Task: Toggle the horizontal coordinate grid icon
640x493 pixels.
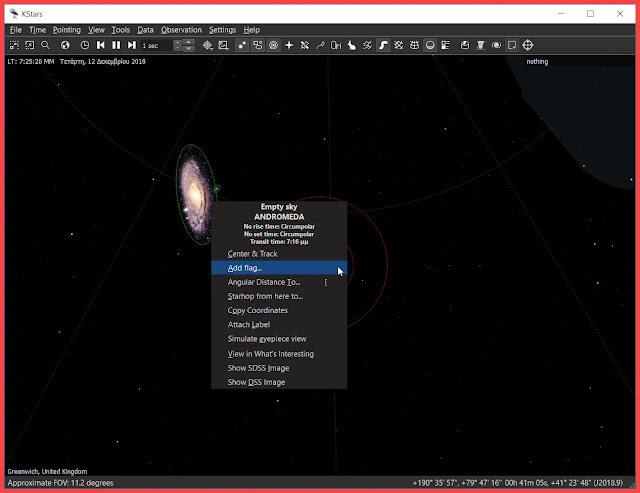Action: (x=415, y=45)
